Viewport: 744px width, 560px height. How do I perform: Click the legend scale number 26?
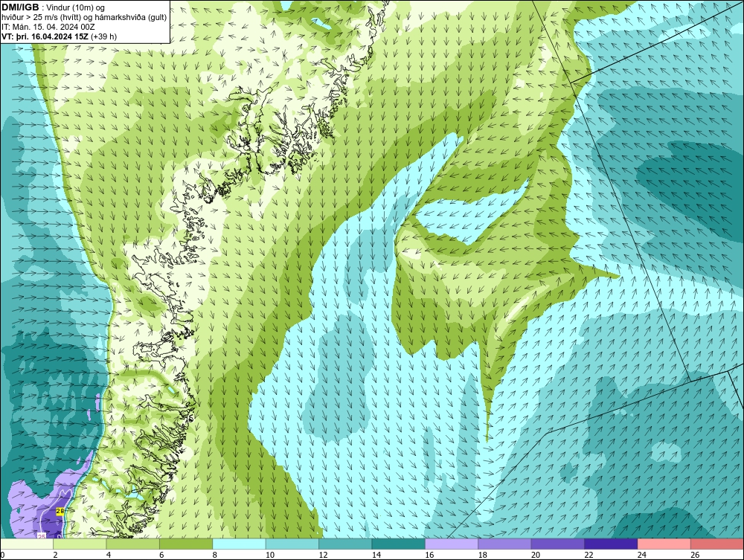tap(695, 555)
